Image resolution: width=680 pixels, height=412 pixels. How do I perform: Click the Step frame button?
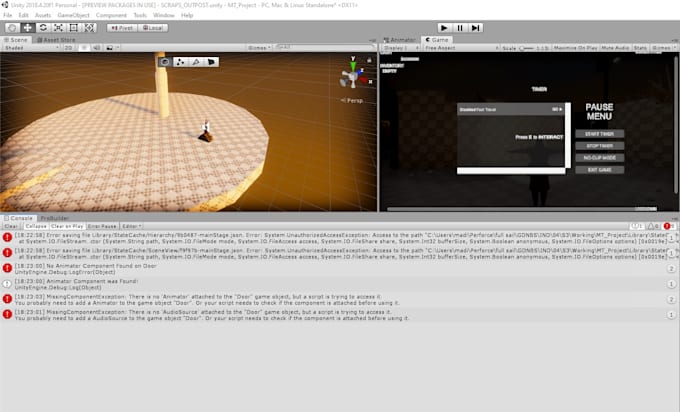pyautogui.click(x=475, y=28)
